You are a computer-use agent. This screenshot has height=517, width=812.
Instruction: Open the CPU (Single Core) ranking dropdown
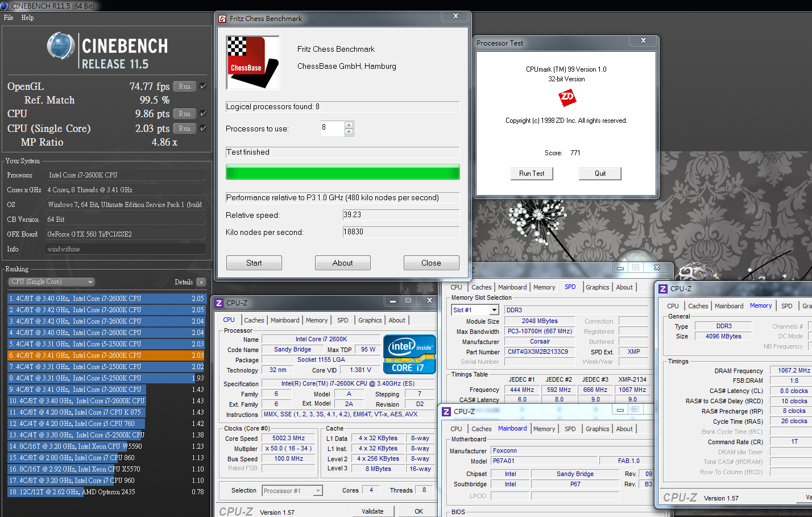pos(52,282)
